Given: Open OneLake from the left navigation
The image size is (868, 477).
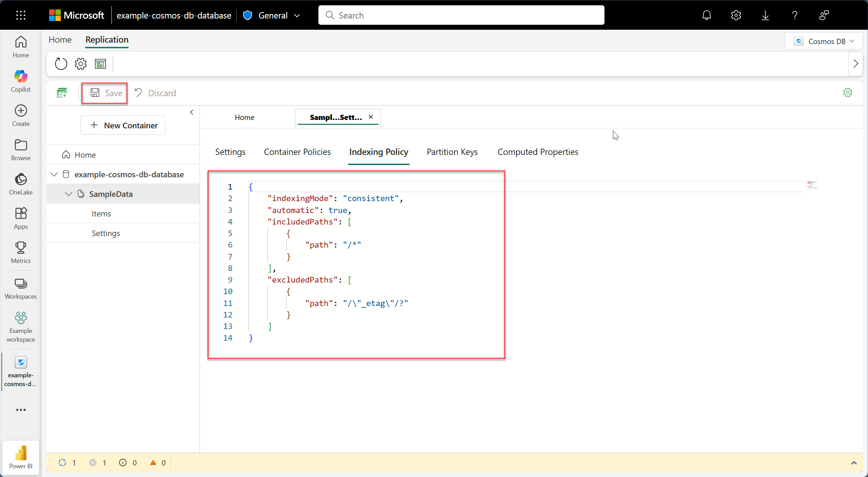Looking at the screenshot, I should (21, 184).
